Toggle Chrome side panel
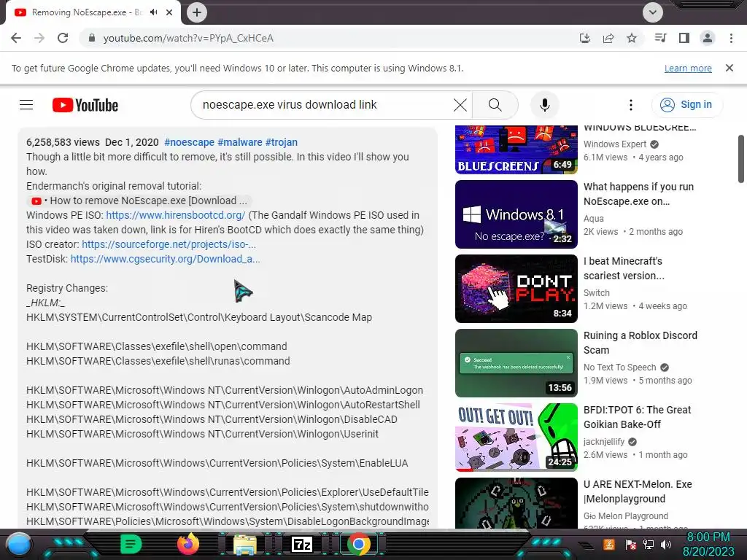The height and width of the screenshot is (560, 747). [x=684, y=38]
